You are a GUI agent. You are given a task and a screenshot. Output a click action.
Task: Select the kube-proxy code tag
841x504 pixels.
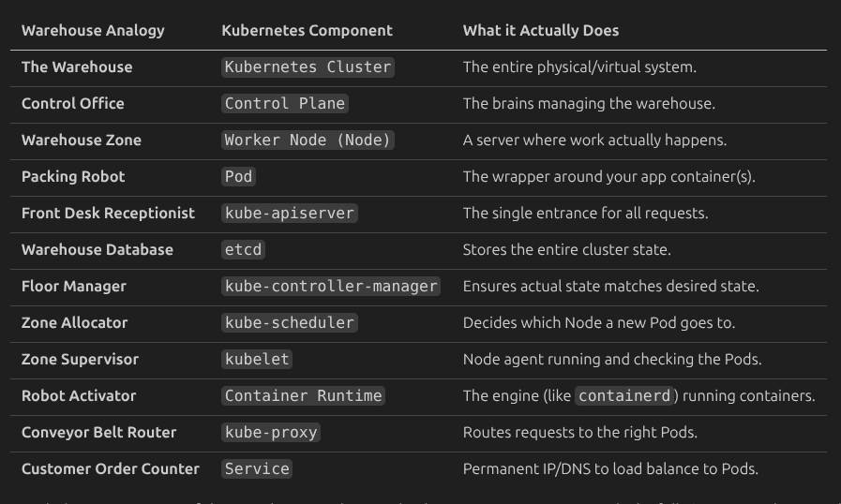271,432
